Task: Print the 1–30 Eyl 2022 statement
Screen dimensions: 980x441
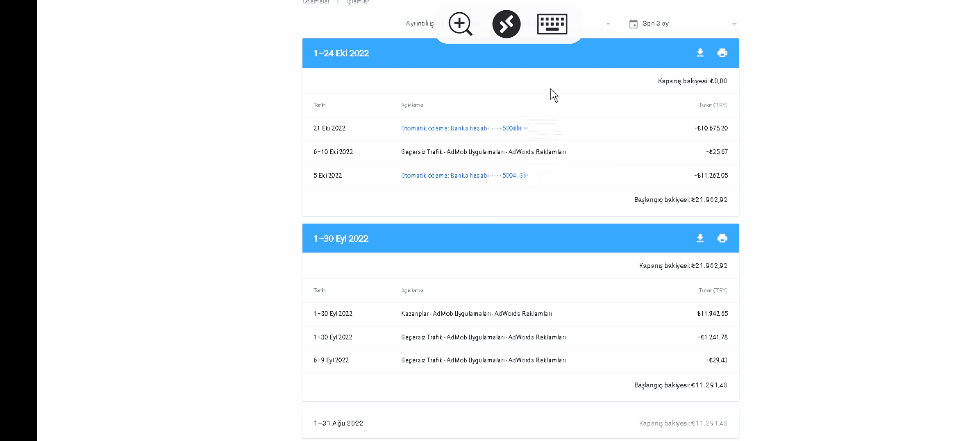Action: (722, 238)
